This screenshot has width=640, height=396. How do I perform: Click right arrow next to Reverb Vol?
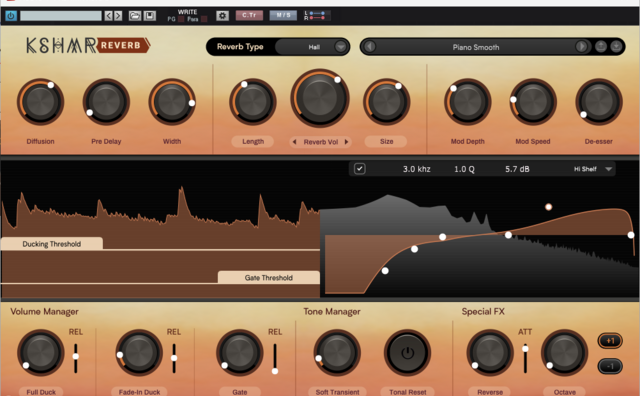pos(347,142)
